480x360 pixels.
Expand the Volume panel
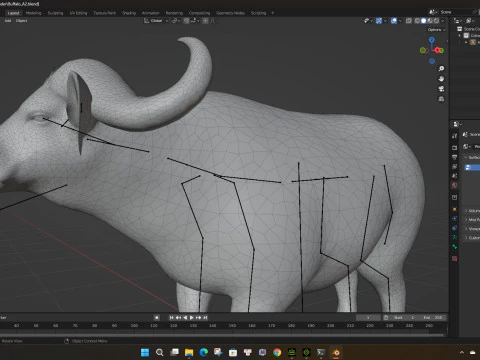coord(472,211)
